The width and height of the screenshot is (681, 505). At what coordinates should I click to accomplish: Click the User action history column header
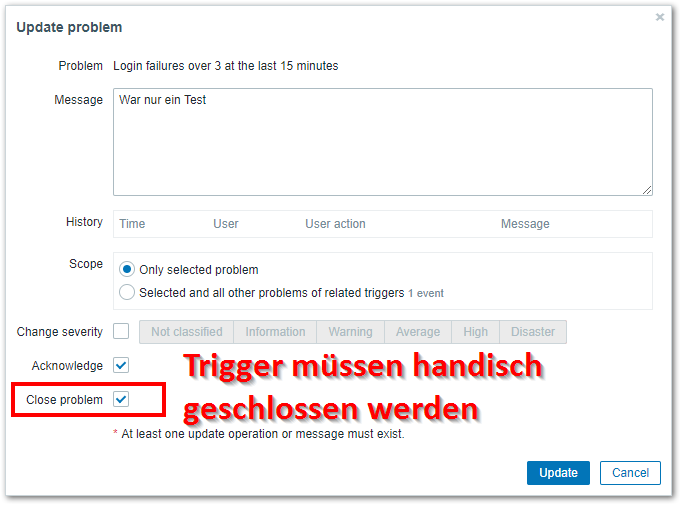(335, 224)
